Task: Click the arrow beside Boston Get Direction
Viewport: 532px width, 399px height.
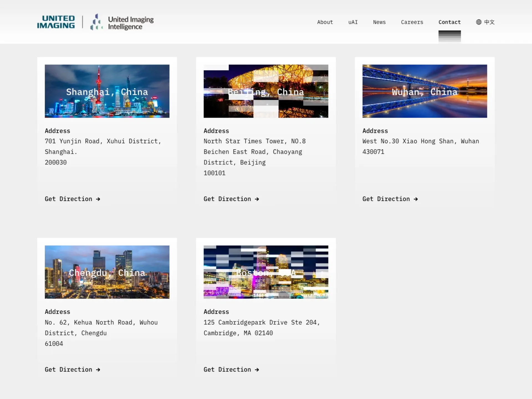Action: coord(257,370)
